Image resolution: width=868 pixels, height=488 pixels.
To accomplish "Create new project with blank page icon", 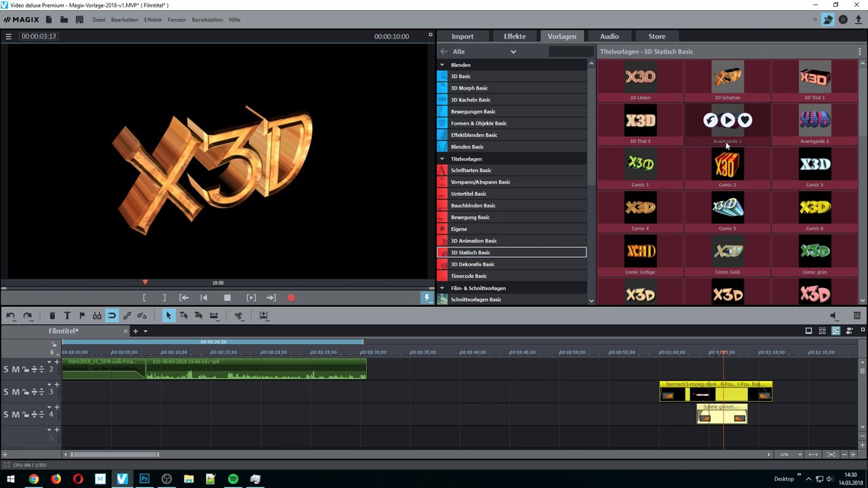I will [49, 20].
